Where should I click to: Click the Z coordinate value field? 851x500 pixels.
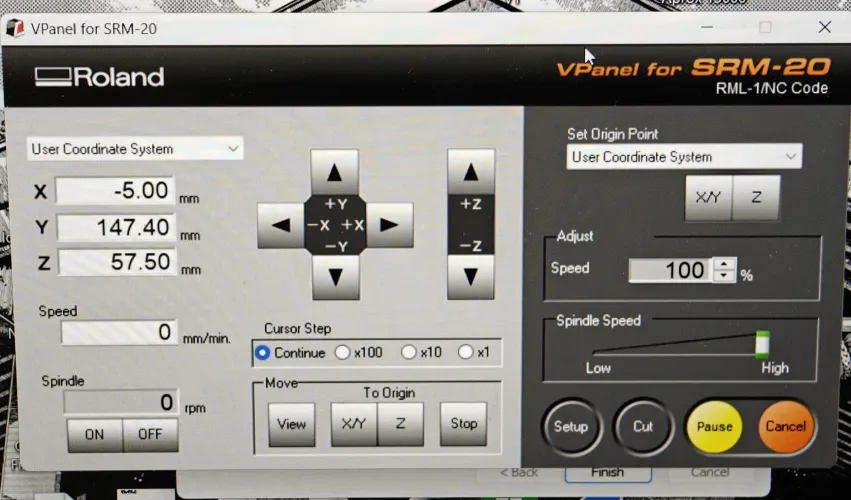[117, 262]
